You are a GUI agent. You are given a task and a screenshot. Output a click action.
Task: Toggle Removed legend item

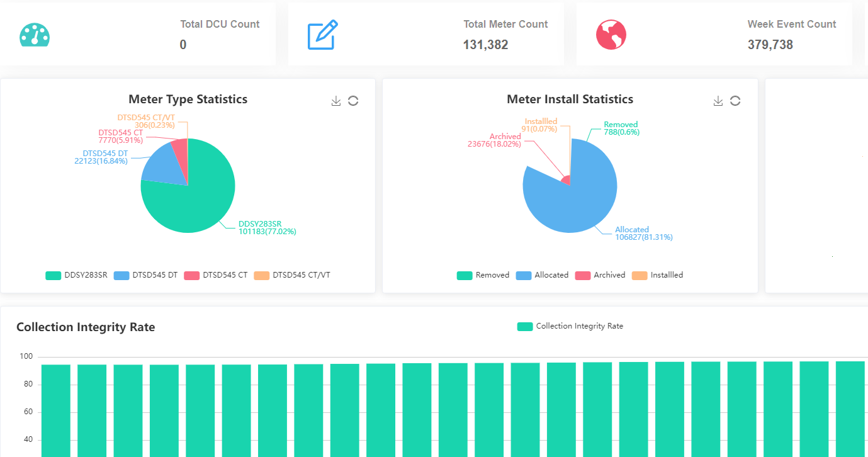pyautogui.click(x=483, y=275)
